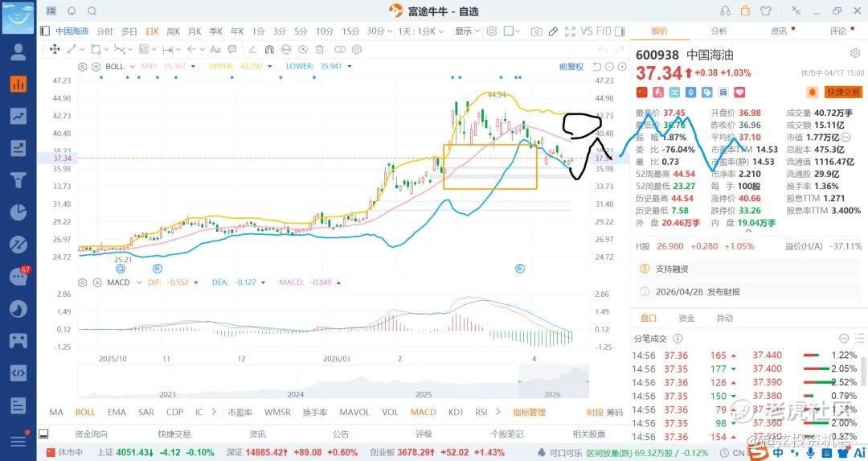Open the 1天:1分K dropdown
Image resolution: width=868 pixels, height=461 pixels.
pyautogui.click(x=420, y=31)
